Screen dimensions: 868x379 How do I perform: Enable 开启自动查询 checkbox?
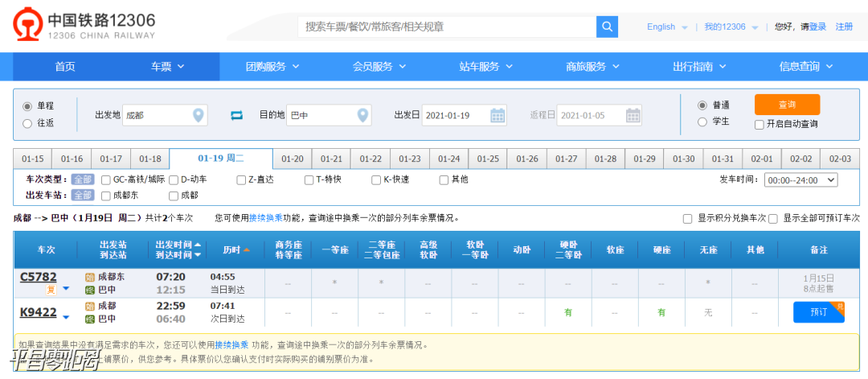coord(759,125)
